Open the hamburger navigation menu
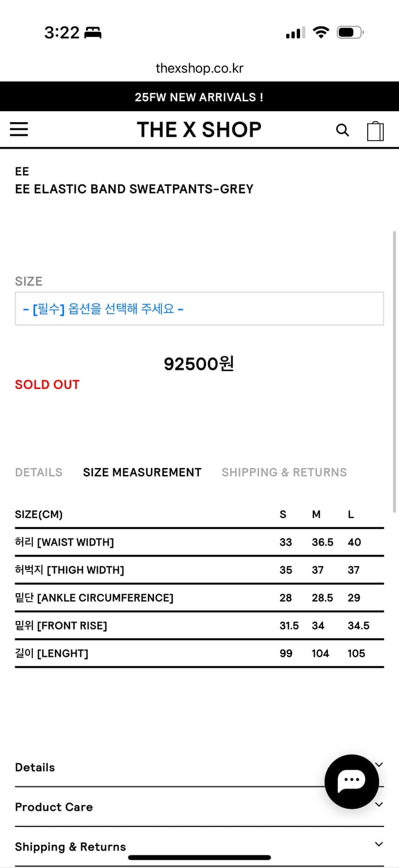The image size is (399, 868). (19, 130)
